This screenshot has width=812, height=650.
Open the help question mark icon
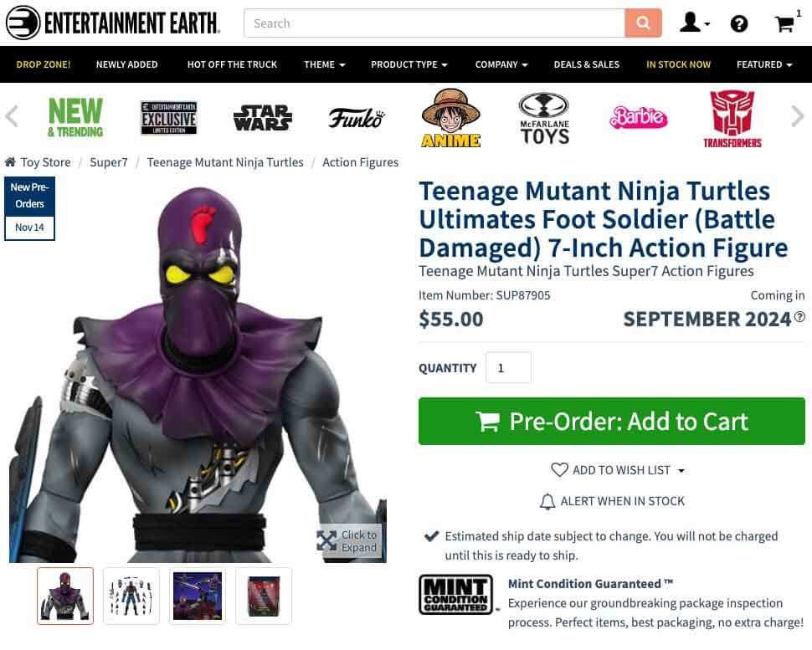739,23
